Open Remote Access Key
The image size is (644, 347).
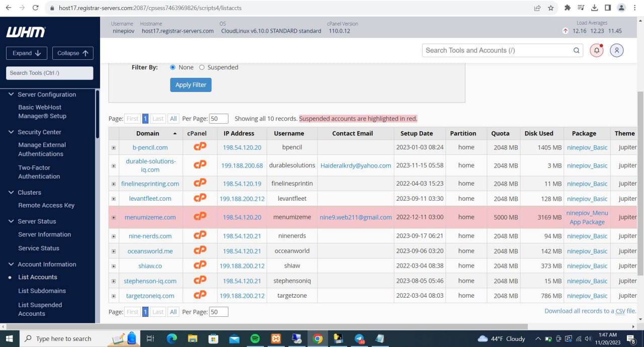click(x=46, y=205)
